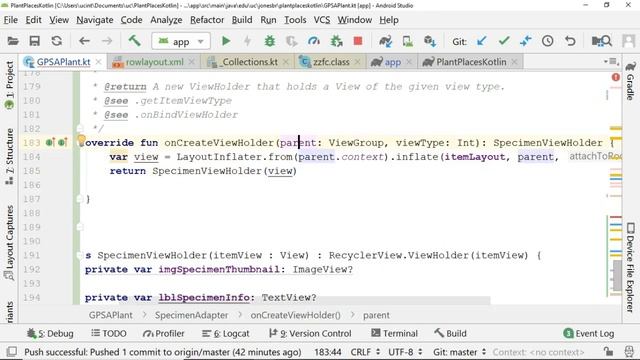
Task: Commit changes with the green checkmark
Action: click(x=504, y=41)
